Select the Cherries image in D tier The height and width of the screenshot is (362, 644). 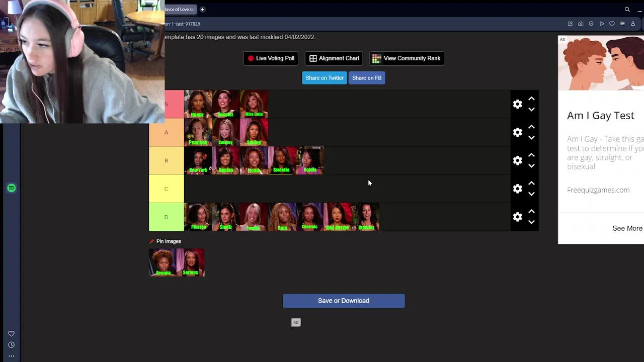(310, 217)
